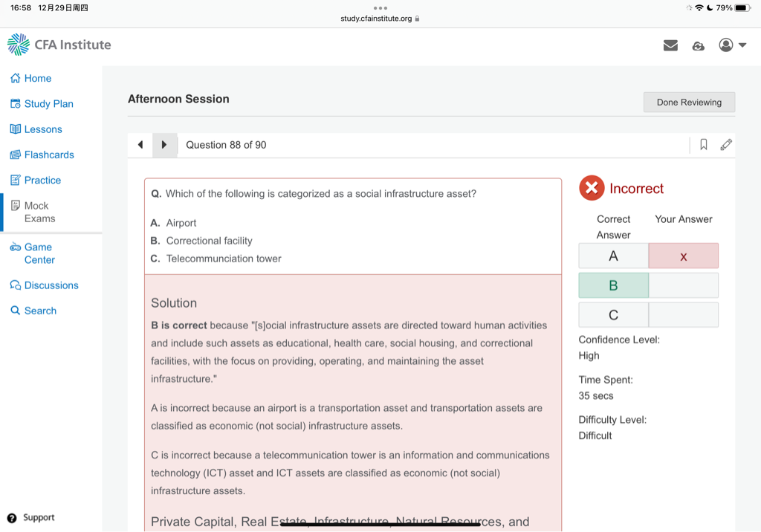The image size is (761, 532).
Task: Open Lessons in the sidebar
Action: 43,129
